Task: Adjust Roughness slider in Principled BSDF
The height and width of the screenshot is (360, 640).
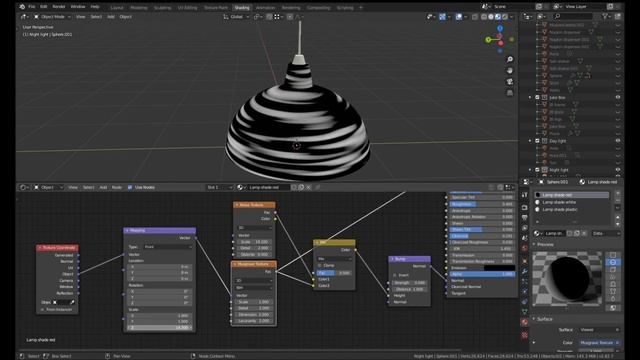Action: [x=481, y=204]
